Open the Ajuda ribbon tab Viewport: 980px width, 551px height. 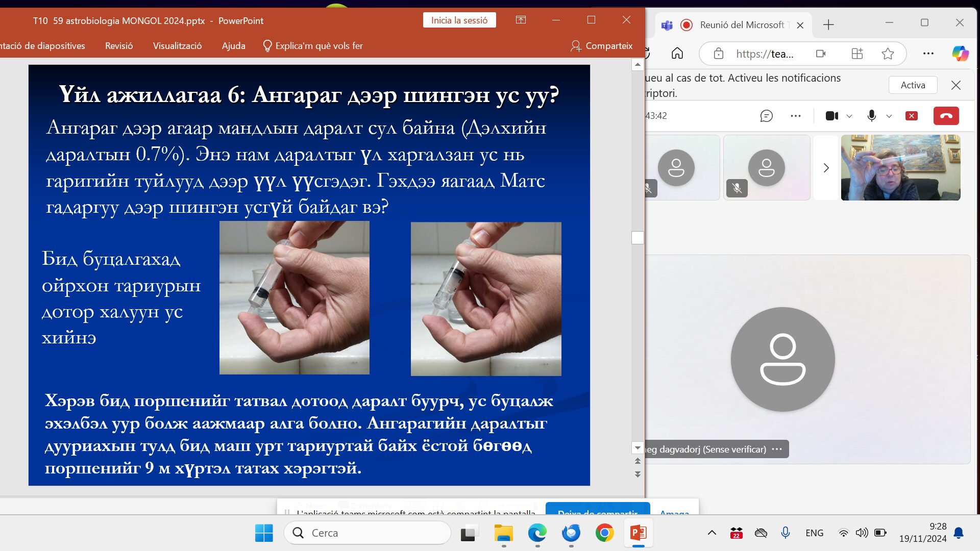(233, 46)
